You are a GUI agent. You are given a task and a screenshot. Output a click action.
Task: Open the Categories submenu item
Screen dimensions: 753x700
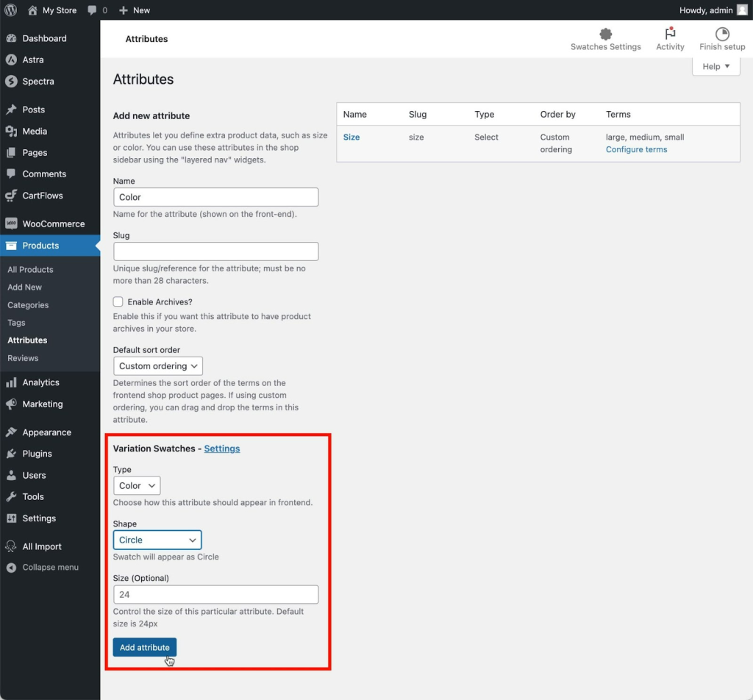[x=28, y=305]
